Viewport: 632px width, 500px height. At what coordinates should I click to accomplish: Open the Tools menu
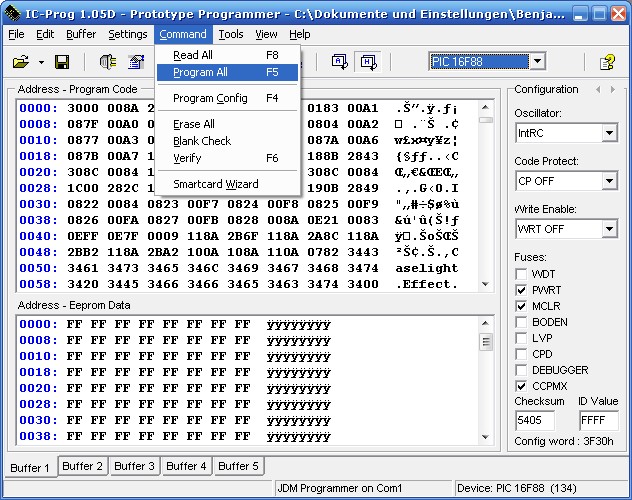coord(231,34)
